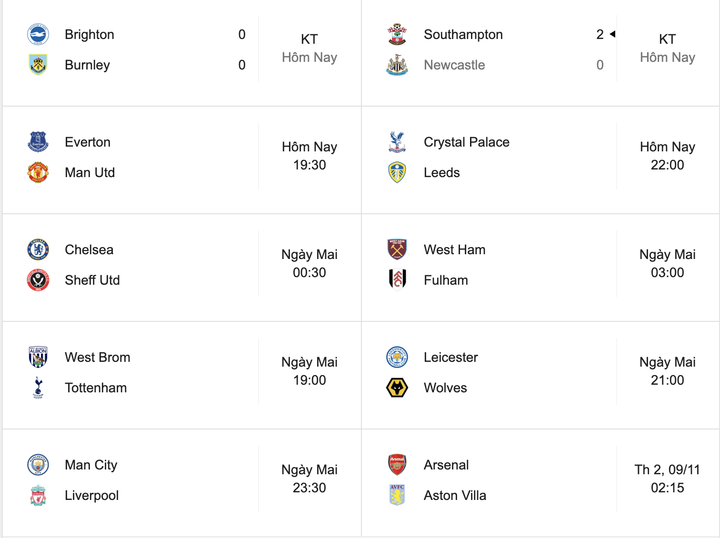Select the West Brom vs Tottenham 19:00 kickoff time

pos(309,380)
